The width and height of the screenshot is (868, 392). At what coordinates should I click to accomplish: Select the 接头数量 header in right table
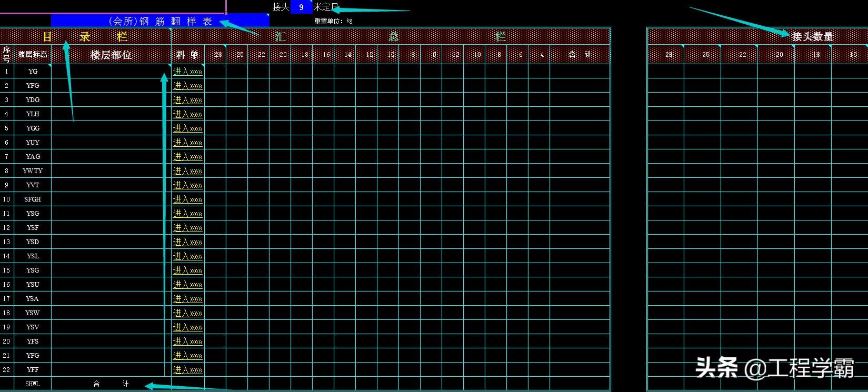click(x=812, y=37)
